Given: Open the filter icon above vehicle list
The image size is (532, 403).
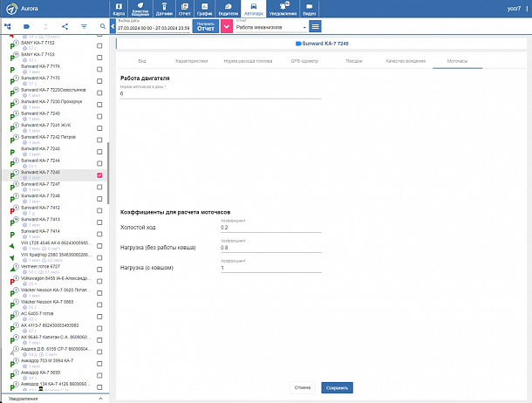Looking at the screenshot, I should coord(84,26).
